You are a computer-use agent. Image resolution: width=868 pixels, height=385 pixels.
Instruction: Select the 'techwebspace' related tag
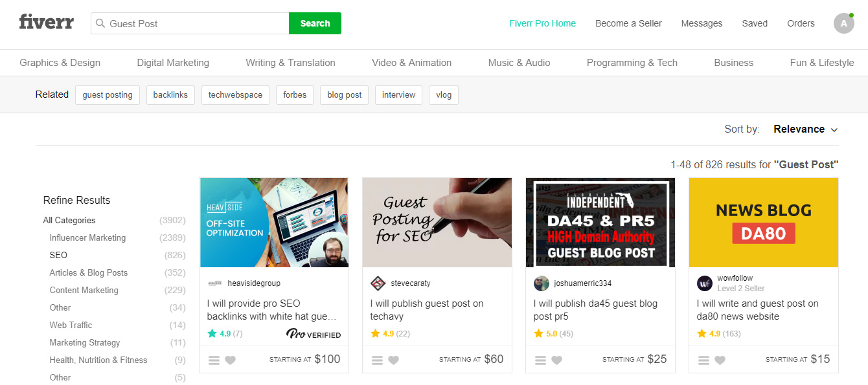click(x=235, y=94)
